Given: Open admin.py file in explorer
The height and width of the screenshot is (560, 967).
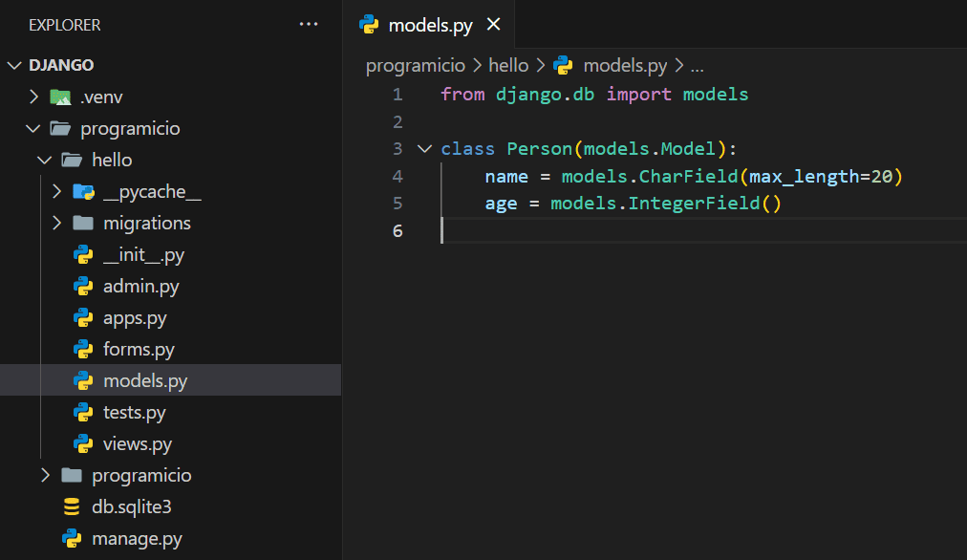Looking at the screenshot, I should pos(141,286).
